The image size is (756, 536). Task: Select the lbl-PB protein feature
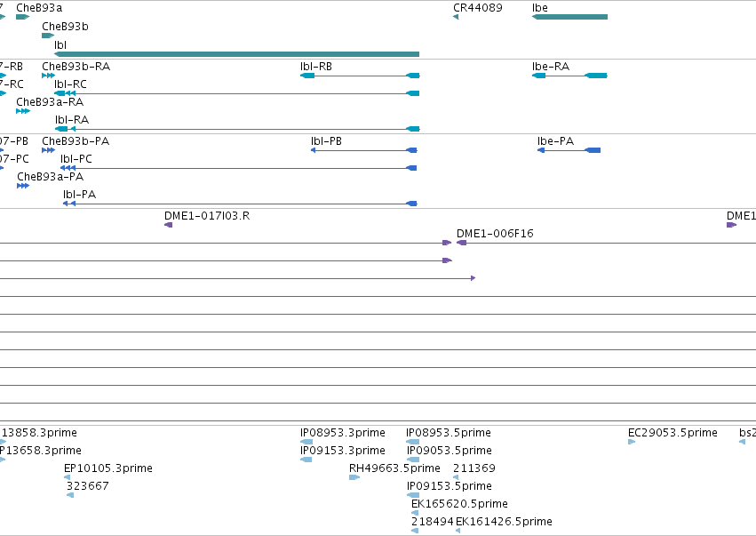364,150
